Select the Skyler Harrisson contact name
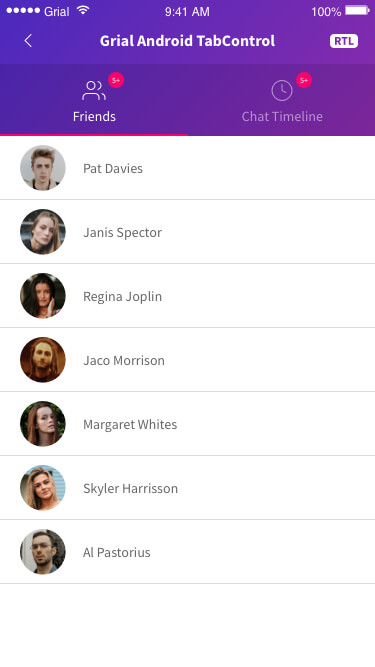This screenshot has height=667, width=375. (x=131, y=488)
